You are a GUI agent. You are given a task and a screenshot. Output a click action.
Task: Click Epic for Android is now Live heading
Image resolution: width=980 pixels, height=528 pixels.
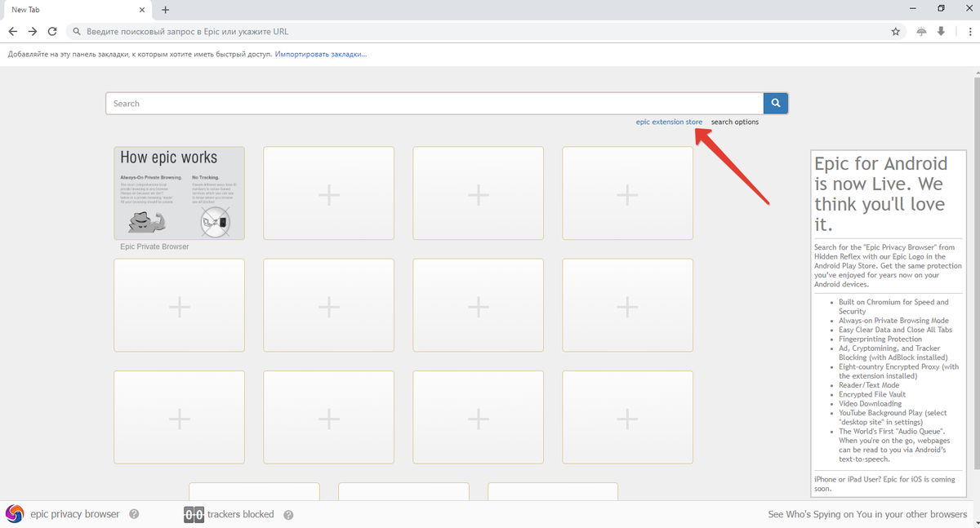point(880,194)
